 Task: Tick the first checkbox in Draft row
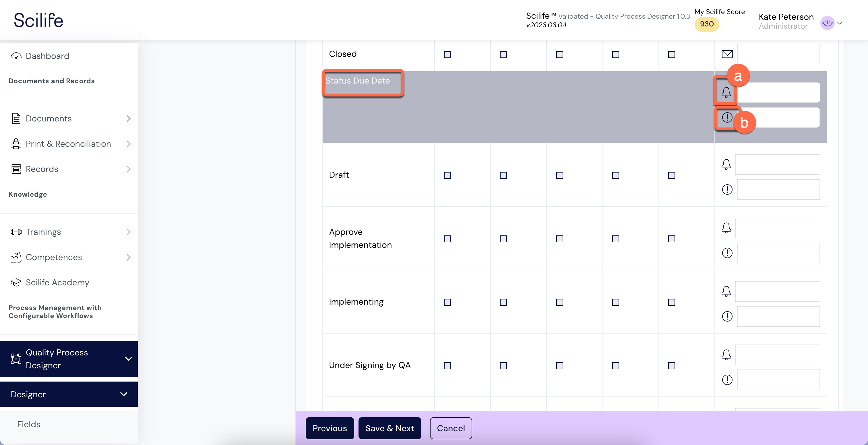(447, 175)
